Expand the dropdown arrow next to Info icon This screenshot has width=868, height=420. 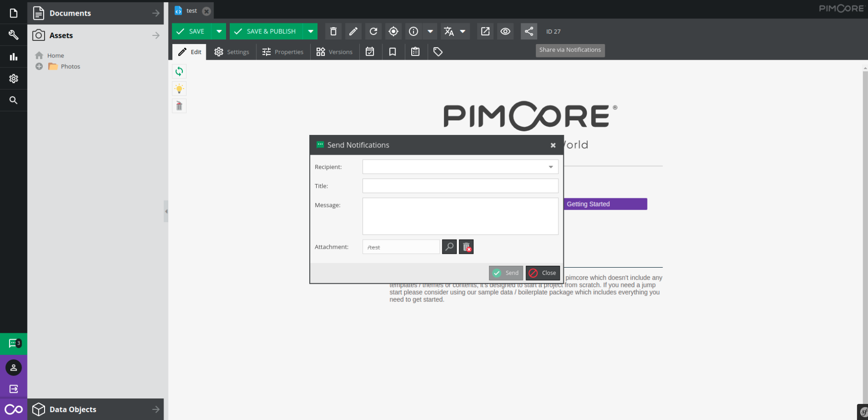(x=430, y=31)
